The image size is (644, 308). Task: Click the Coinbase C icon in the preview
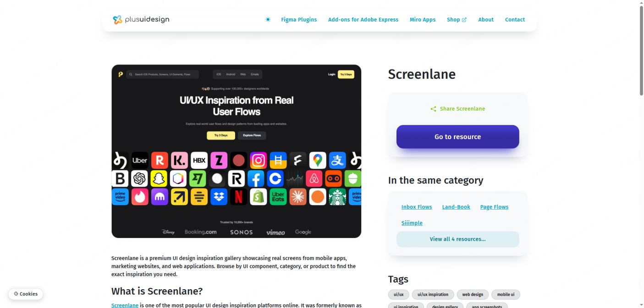[275, 178]
